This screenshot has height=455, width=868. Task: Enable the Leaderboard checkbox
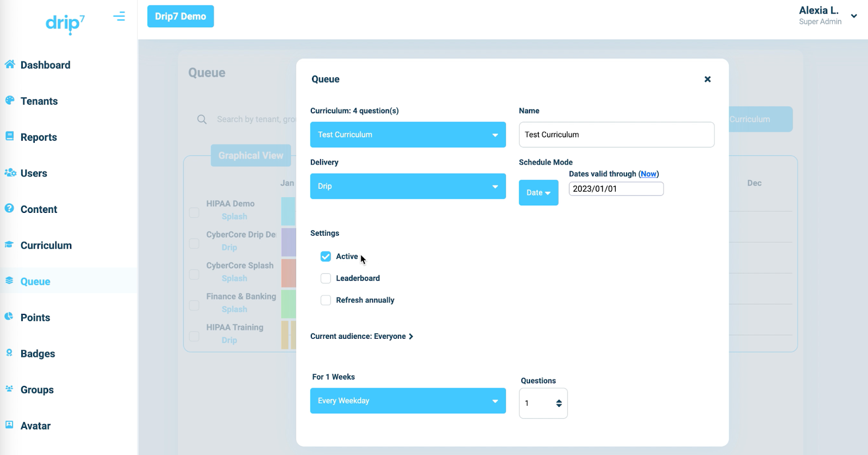[325, 278]
